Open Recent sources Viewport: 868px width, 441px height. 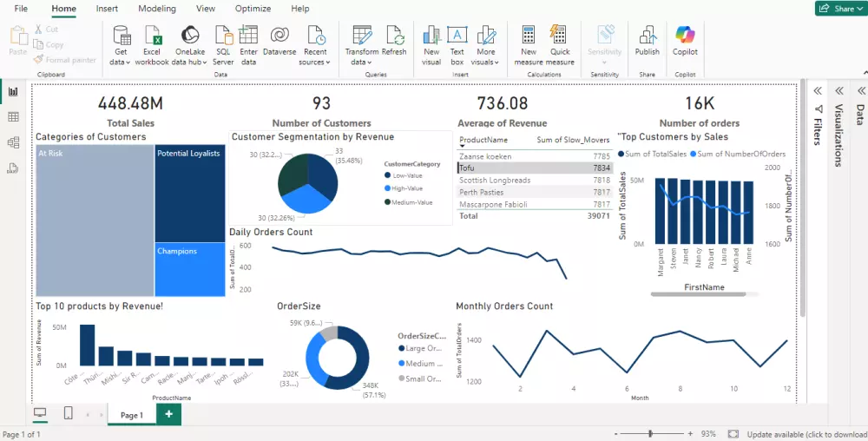[316, 45]
